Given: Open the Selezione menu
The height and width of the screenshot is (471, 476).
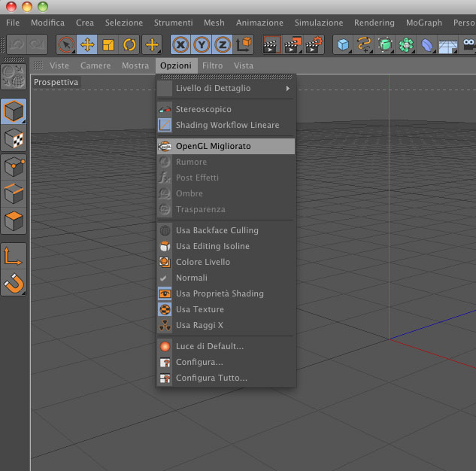Looking at the screenshot, I should click(x=124, y=23).
